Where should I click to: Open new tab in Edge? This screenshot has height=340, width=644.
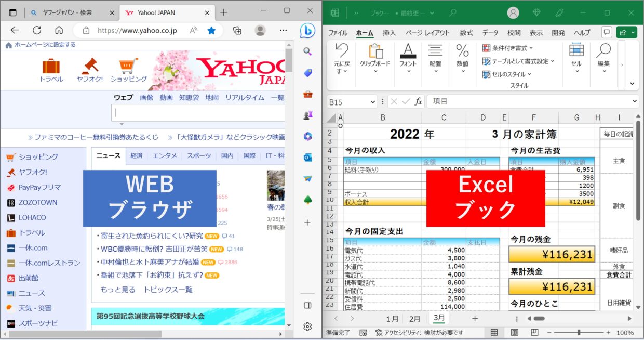tap(224, 12)
